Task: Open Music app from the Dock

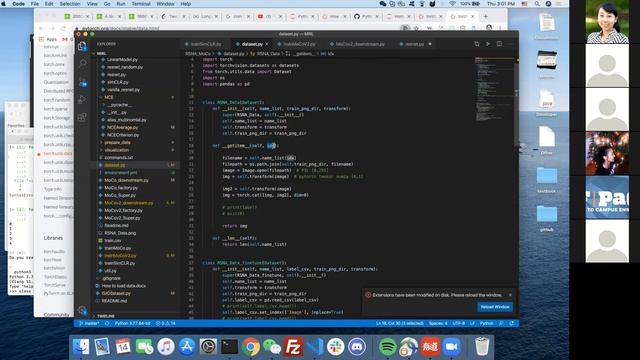Action: [x=165, y=347]
